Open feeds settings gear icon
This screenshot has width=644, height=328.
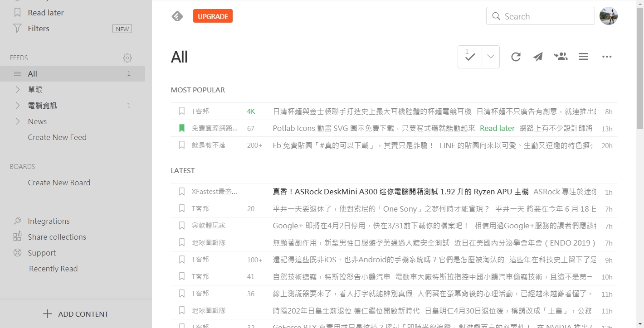click(x=127, y=58)
